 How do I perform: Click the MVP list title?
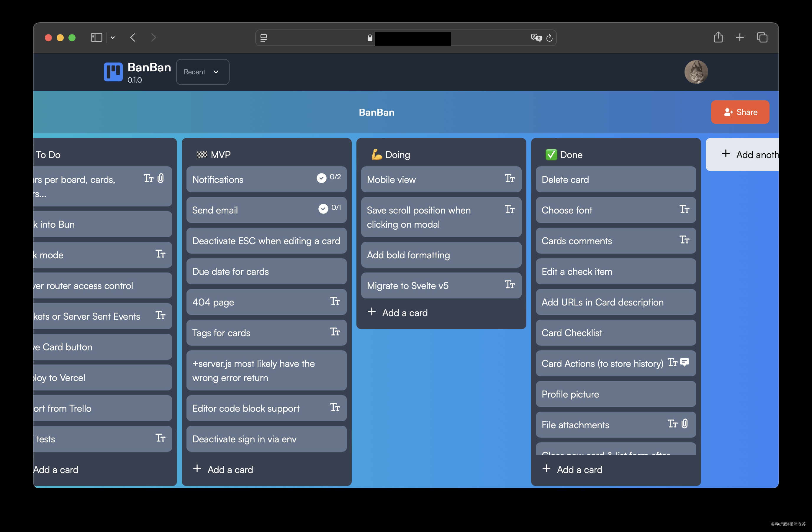(x=221, y=155)
